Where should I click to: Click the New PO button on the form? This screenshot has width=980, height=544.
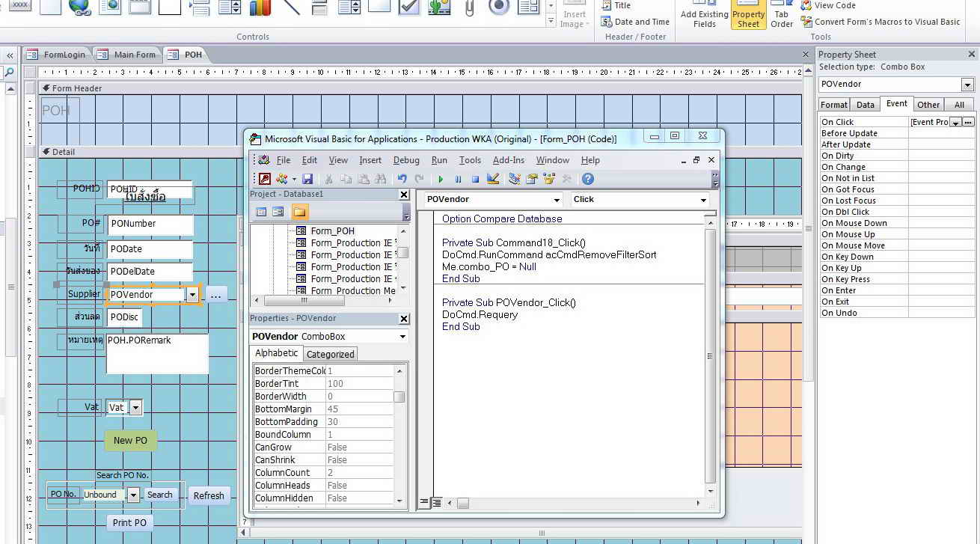click(131, 440)
